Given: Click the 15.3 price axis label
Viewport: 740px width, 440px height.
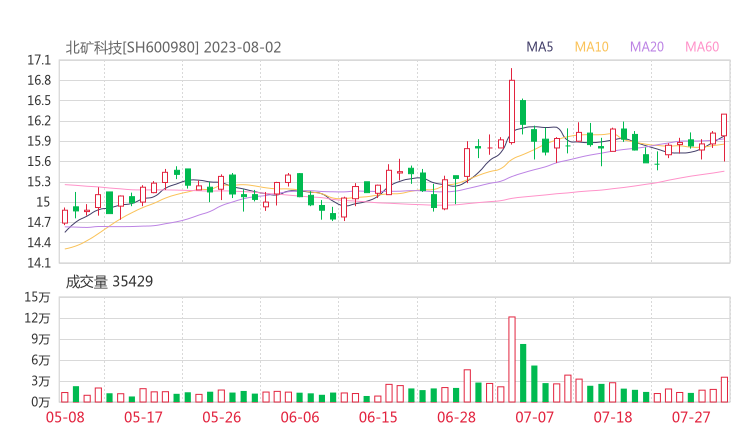Looking at the screenshot, I should (x=39, y=182).
